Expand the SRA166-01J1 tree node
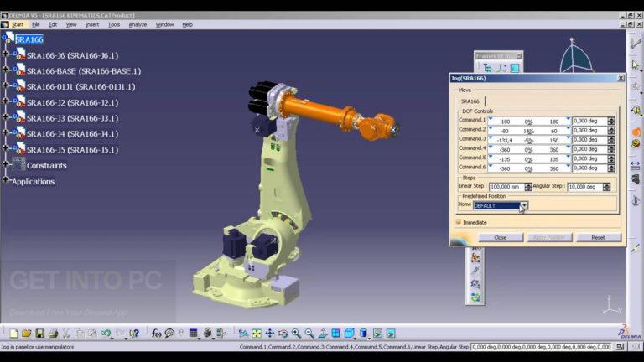 point(5,85)
